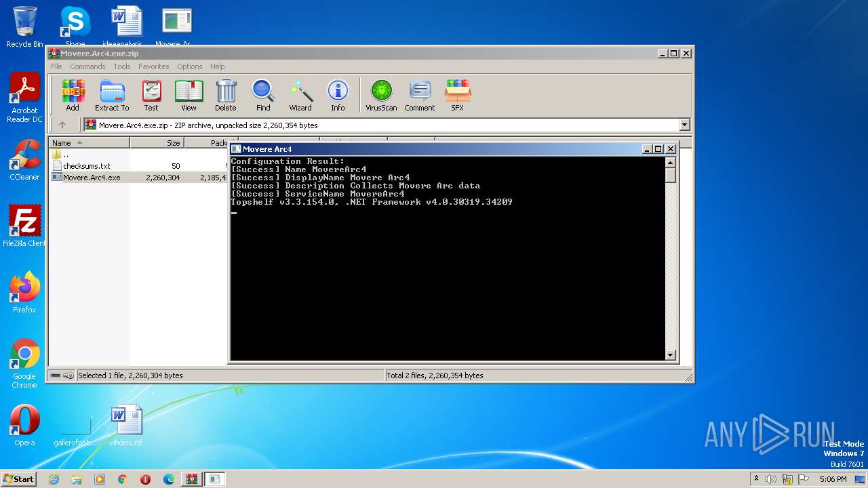The image size is (868, 488).
Task: Open the Favorites menu
Action: click(154, 66)
